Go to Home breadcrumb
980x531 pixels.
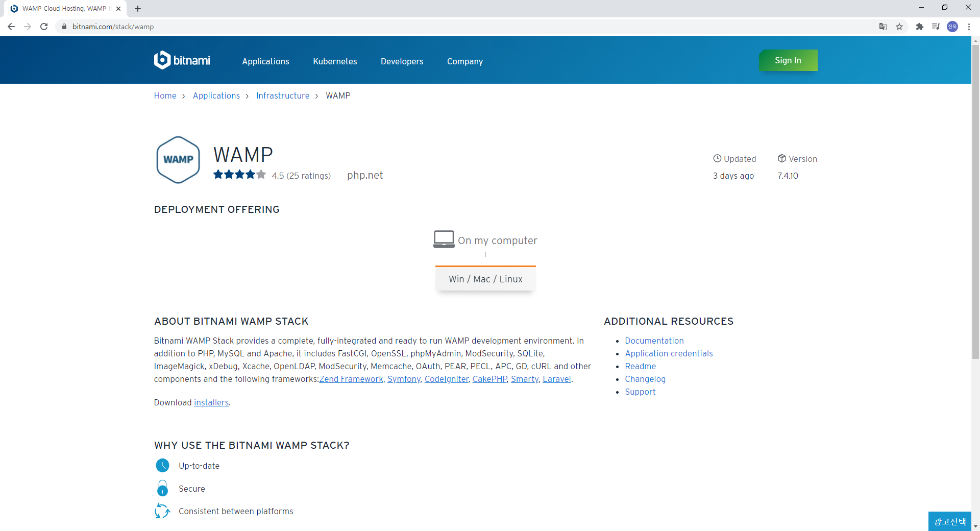165,95
